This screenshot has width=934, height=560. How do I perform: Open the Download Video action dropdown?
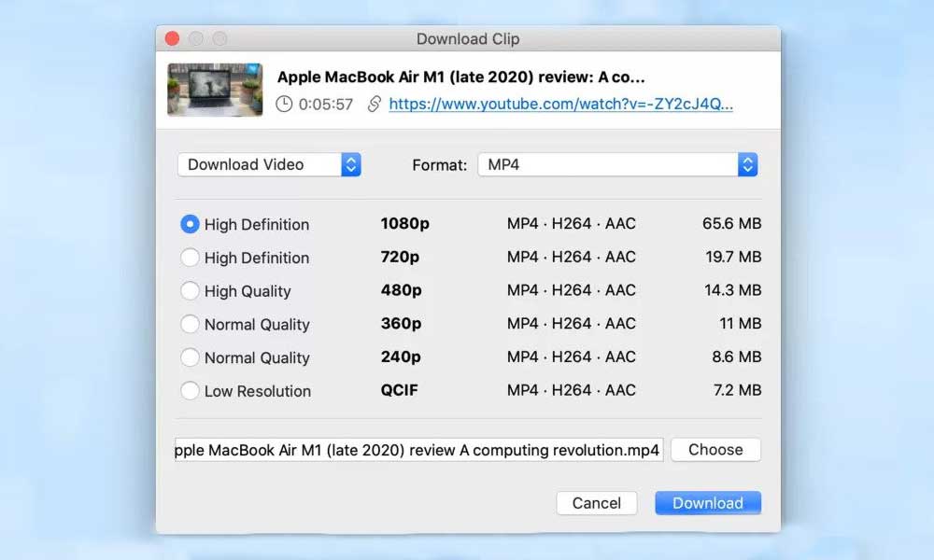tap(269, 164)
